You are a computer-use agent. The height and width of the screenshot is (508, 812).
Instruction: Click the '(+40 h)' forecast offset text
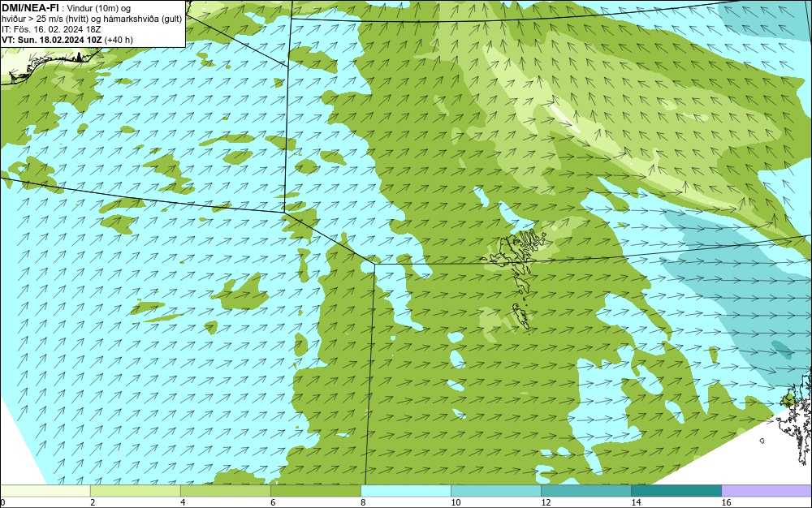(x=119, y=39)
